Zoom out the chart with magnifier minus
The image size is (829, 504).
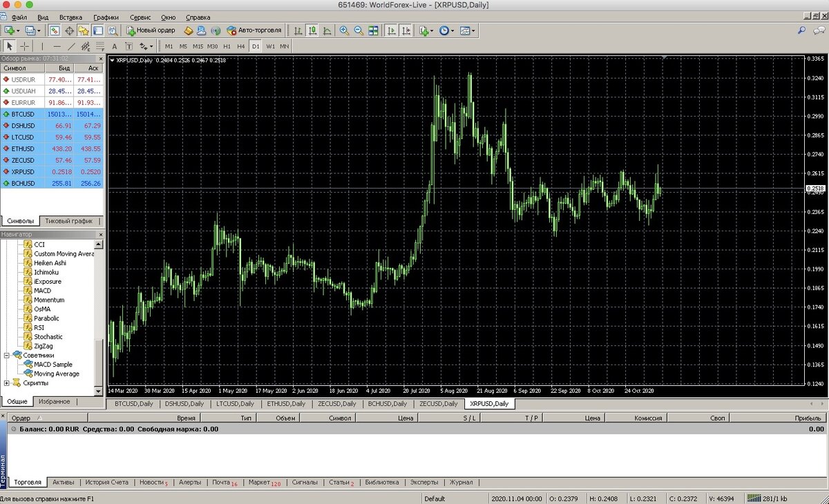point(359,30)
